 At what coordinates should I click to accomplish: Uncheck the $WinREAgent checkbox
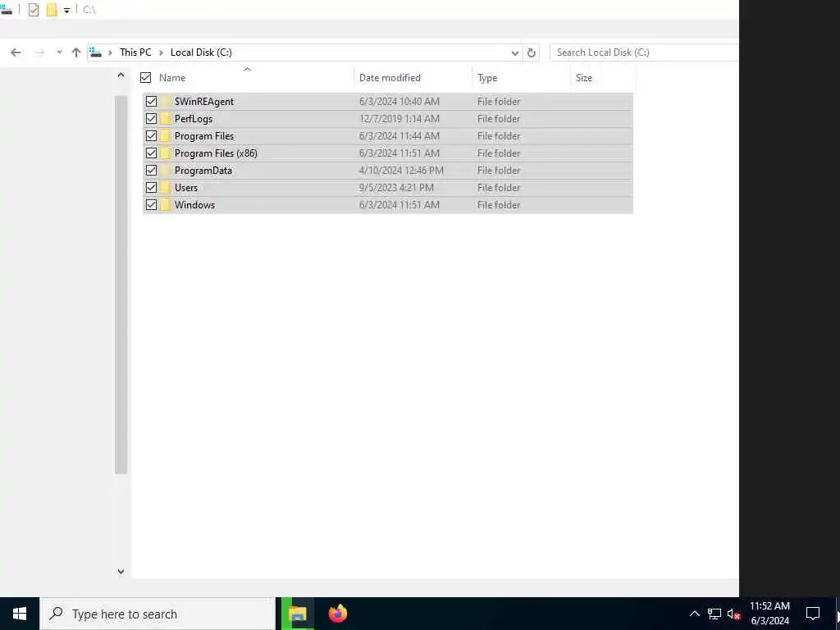(151, 101)
